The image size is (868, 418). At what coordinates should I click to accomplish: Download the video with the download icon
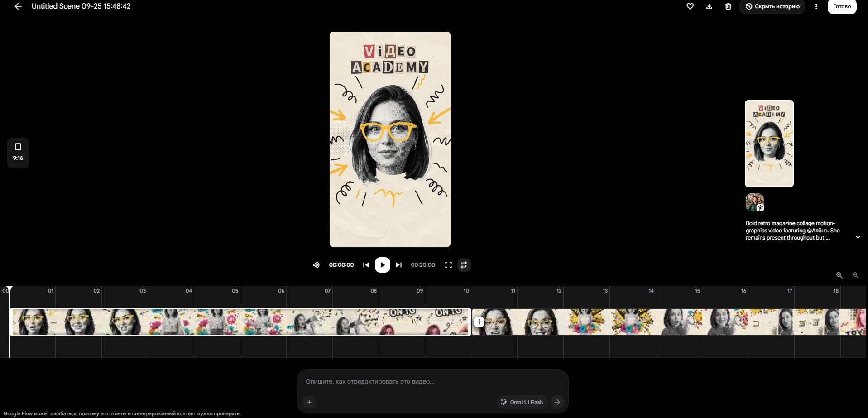(709, 6)
